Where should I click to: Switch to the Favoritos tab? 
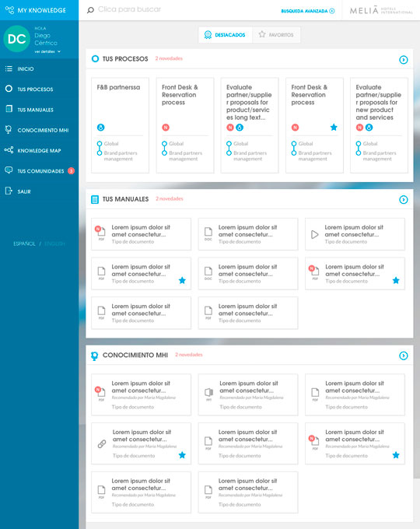click(276, 34)
